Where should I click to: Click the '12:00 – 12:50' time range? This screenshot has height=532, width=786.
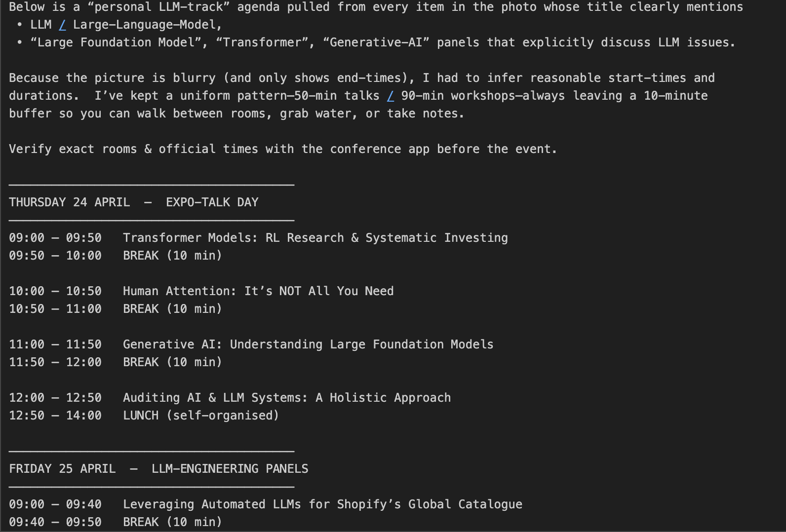(x=55, y=398)
